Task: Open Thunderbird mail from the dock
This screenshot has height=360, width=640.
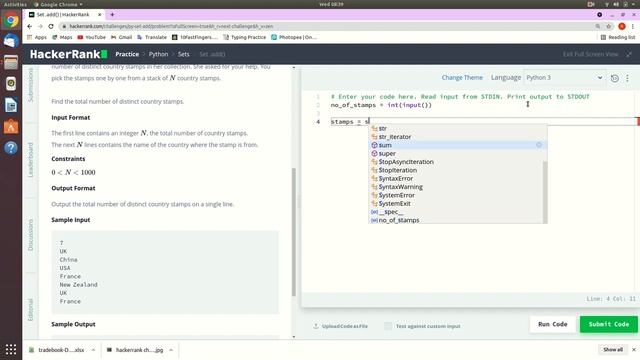Action: [x=11, y=41]
